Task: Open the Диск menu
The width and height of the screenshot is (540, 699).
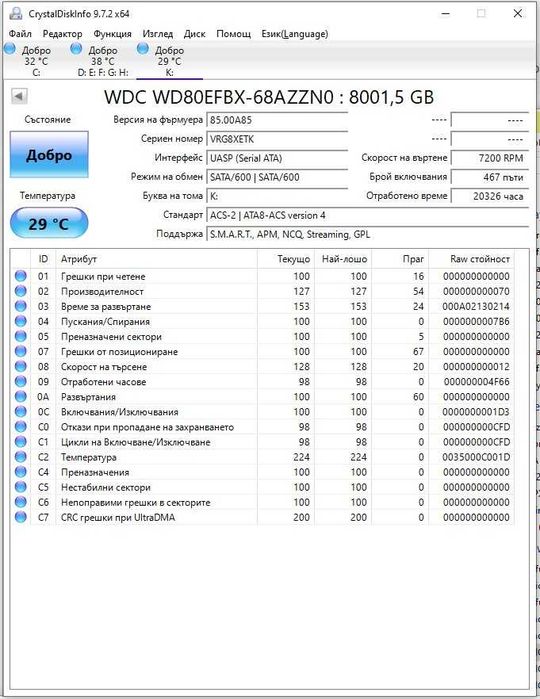Action: [x=195, y=33]
